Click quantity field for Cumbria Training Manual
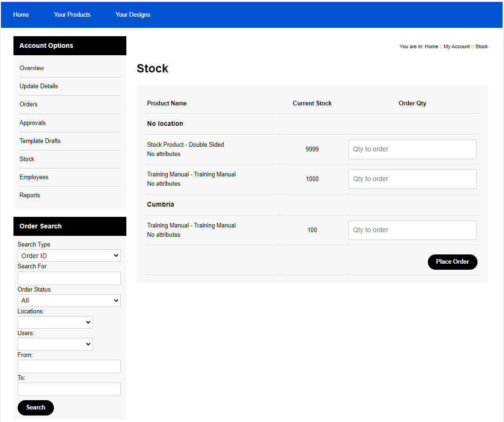 (x=412, y=230)
